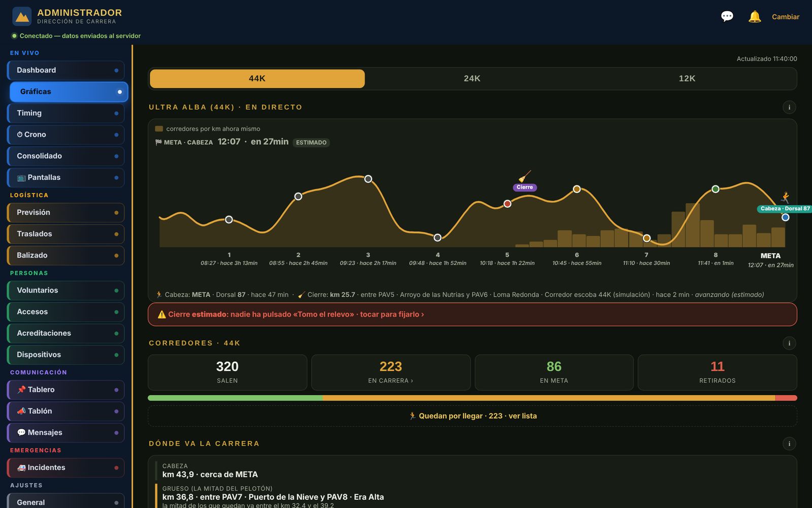Tap the Cierre estimado warning banner
Viewport: 812px width, 508px height.
[472, 314]
